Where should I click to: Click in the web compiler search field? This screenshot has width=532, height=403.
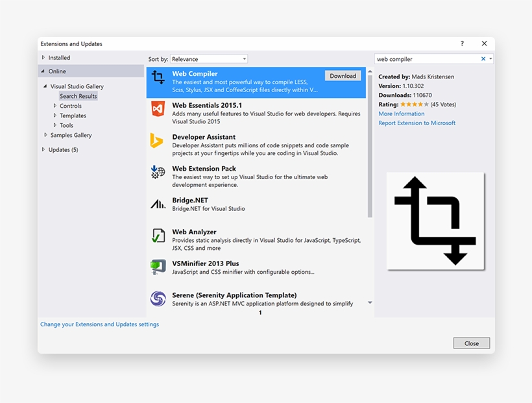427,59
